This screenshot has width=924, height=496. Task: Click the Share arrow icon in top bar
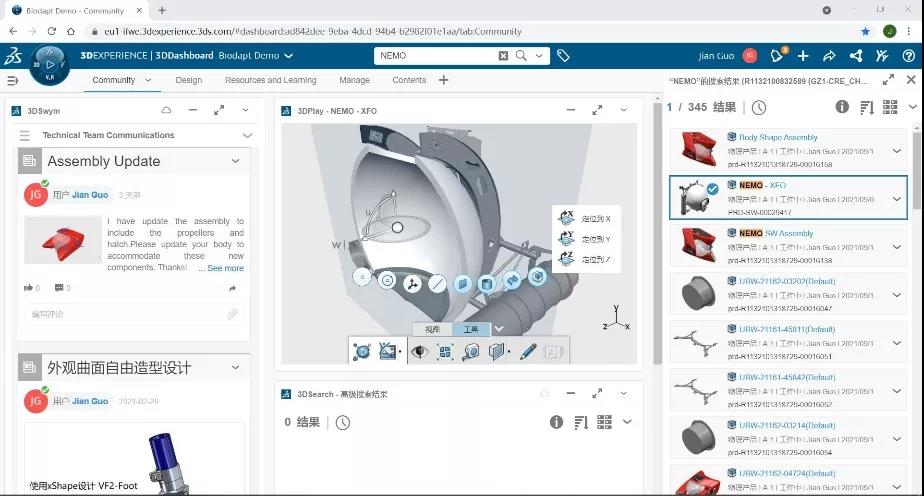[829, 55]
